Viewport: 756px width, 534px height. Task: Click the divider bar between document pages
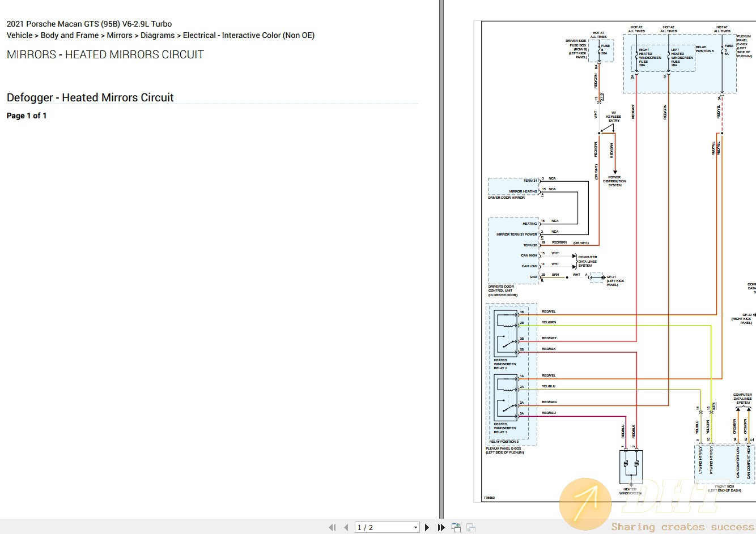[x=441, y=259]
